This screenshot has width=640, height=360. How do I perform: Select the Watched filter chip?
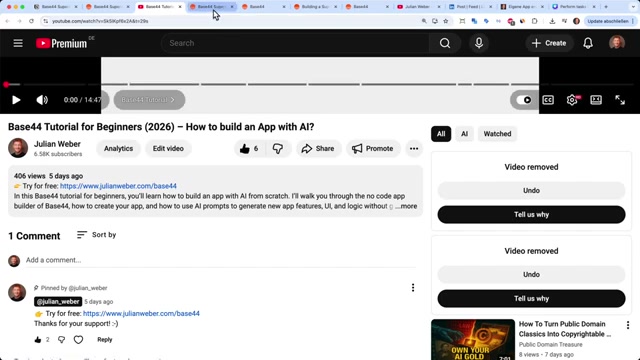(x=497, y=134)
